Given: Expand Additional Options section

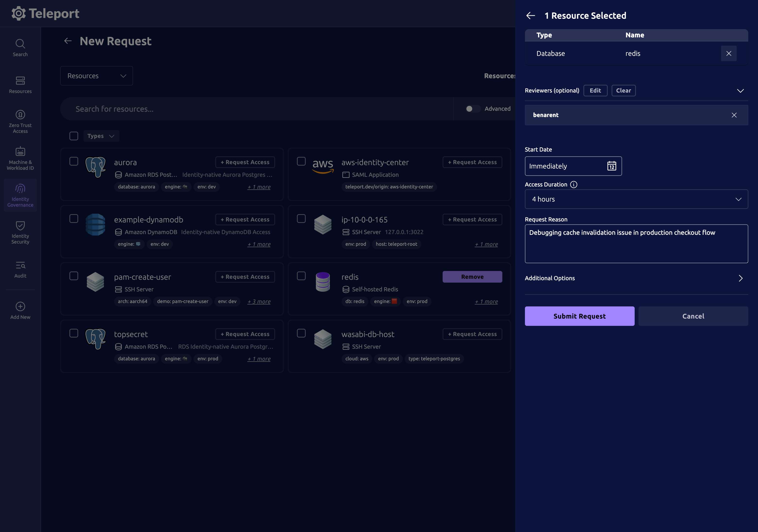Looking at the screenshot, I should [x=636, y=278].
